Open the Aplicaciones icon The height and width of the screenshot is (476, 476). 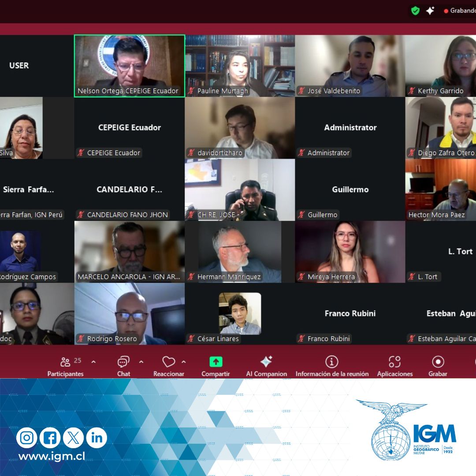[394, 362]
